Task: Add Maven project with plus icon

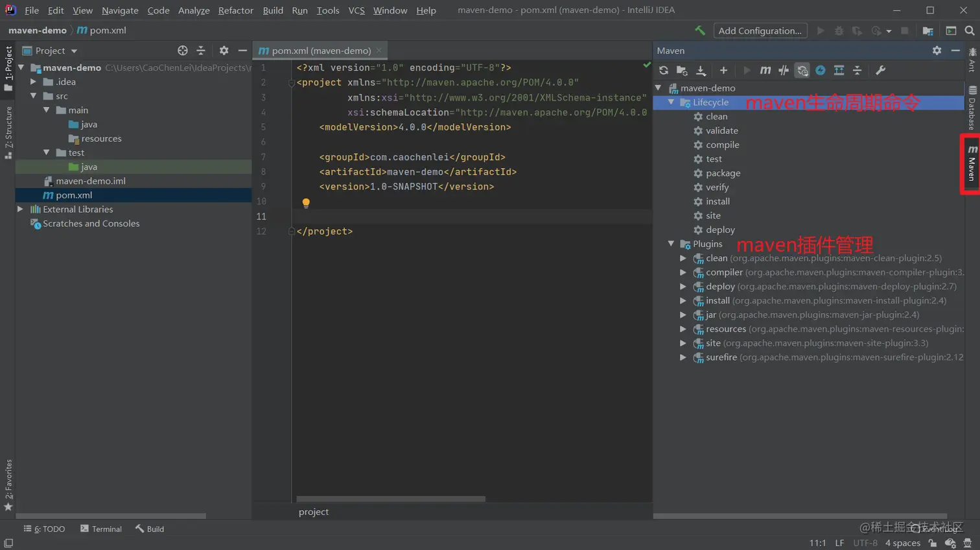Action: pyautogui.click(x=723, y=70)
